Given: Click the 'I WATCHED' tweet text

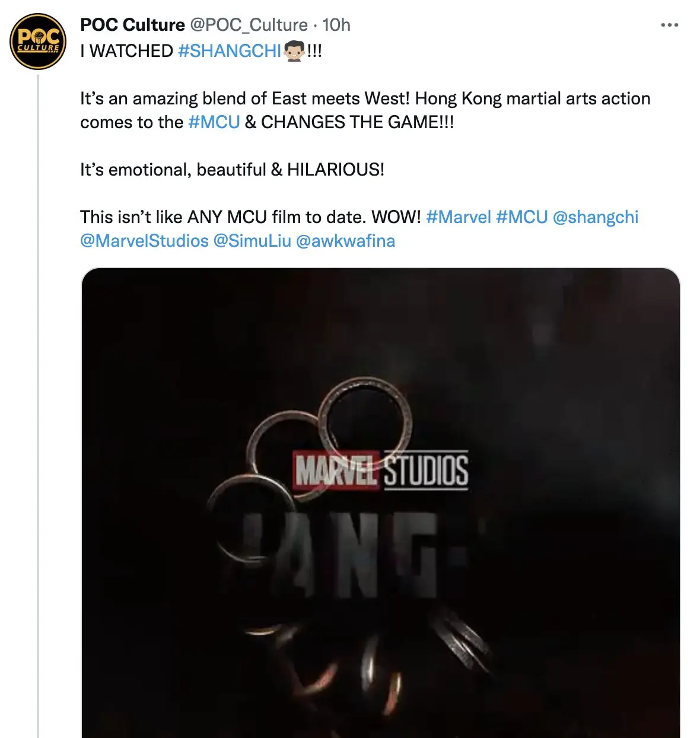Looking at the screenshot, I should [126, 51].
